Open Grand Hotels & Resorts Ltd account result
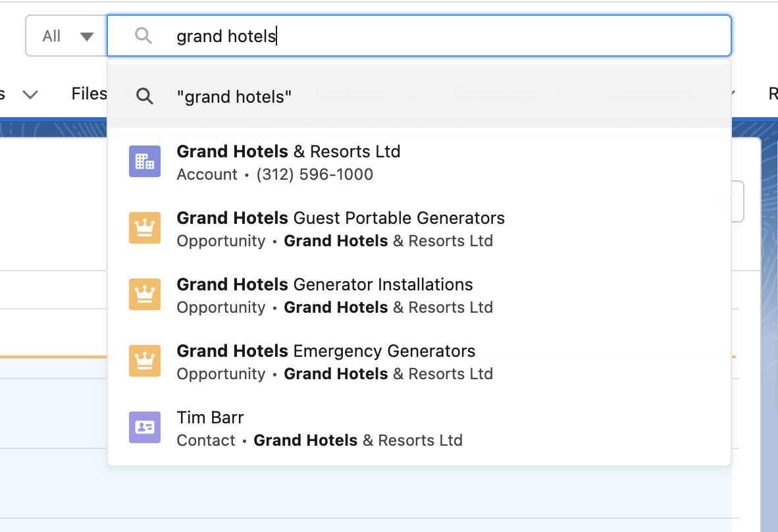This screenshot has height=532, width=778. [x=288, y=152]
